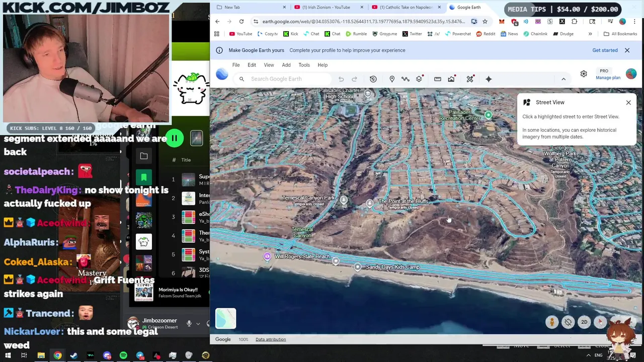Click the browser back arrow
The width and height of the screenshot is (644, 362).
217,22
